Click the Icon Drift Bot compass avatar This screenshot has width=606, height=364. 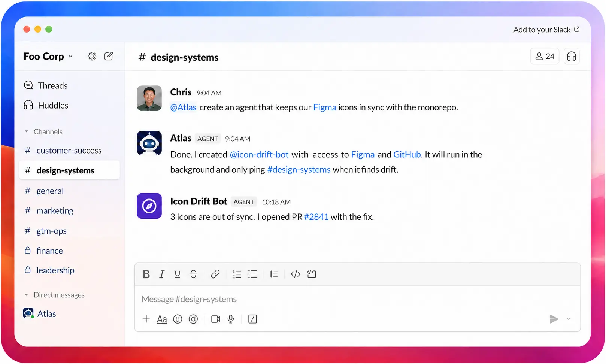click(x=149, y=206)
